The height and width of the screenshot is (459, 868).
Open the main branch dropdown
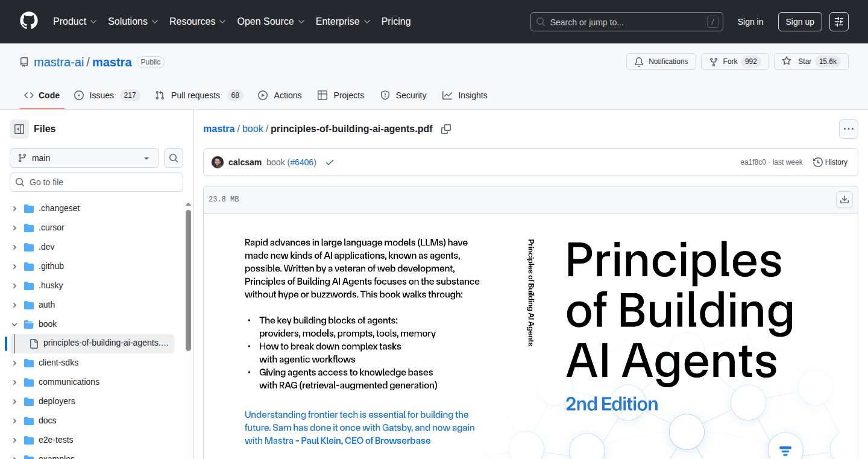tap(84, 158)
